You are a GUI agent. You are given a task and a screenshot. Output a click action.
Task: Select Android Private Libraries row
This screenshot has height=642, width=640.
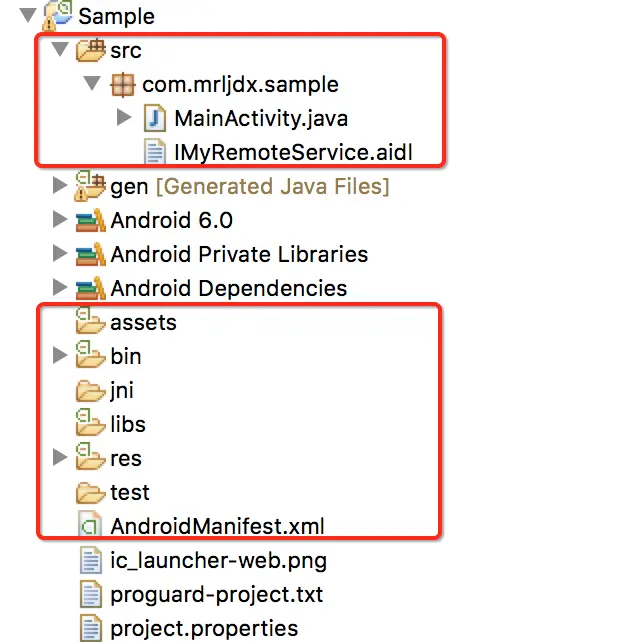(x=239, y=254)
